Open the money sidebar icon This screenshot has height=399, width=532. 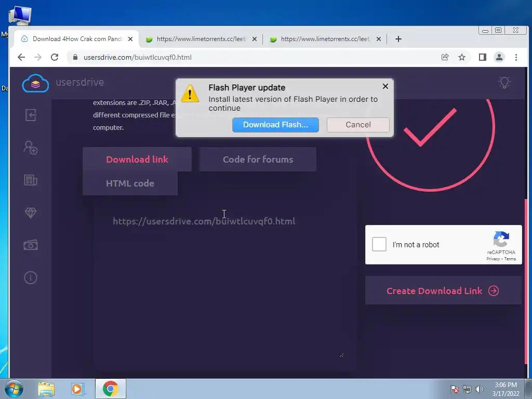[31, 245]
